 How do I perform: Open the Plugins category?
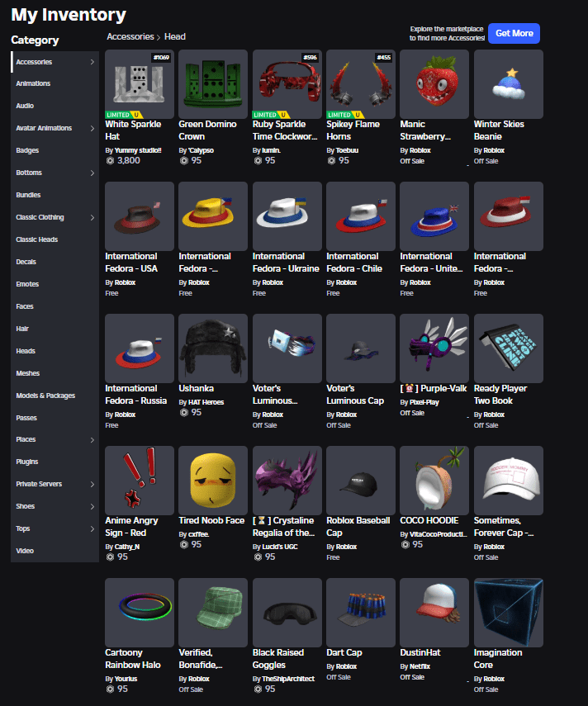55,462
